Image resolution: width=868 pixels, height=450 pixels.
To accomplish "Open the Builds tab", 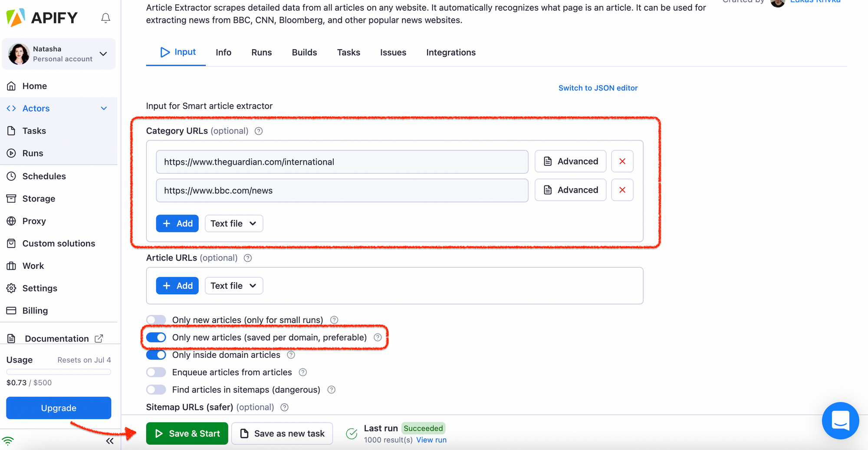I will 304,52.
